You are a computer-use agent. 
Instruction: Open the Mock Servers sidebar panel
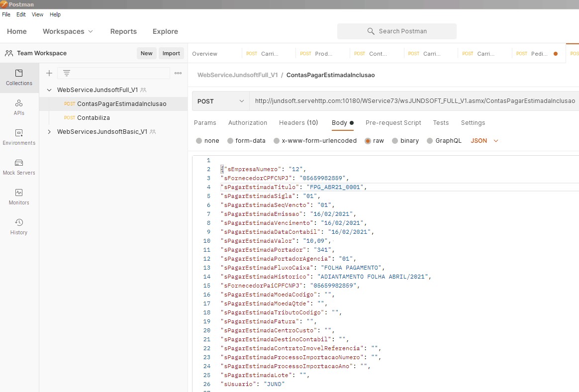[19, 167]
